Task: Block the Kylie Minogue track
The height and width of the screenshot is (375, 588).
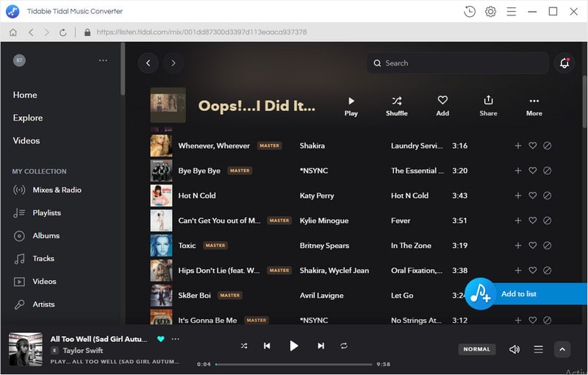Action: pyautogui.click(x=547, y=221)
